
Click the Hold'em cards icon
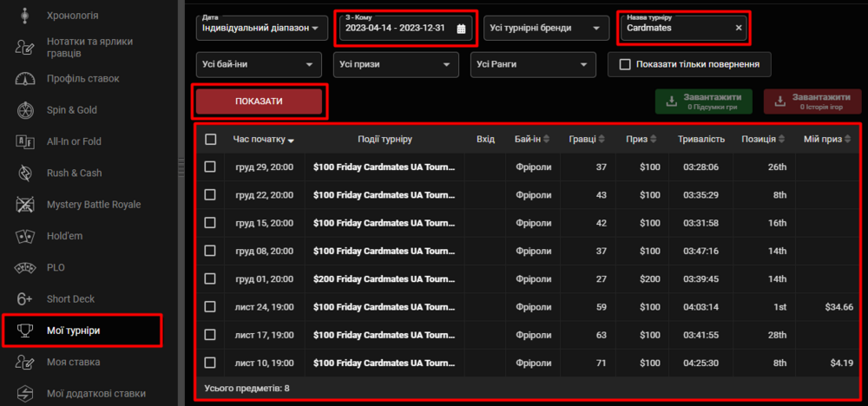click(x=24, y=236)
